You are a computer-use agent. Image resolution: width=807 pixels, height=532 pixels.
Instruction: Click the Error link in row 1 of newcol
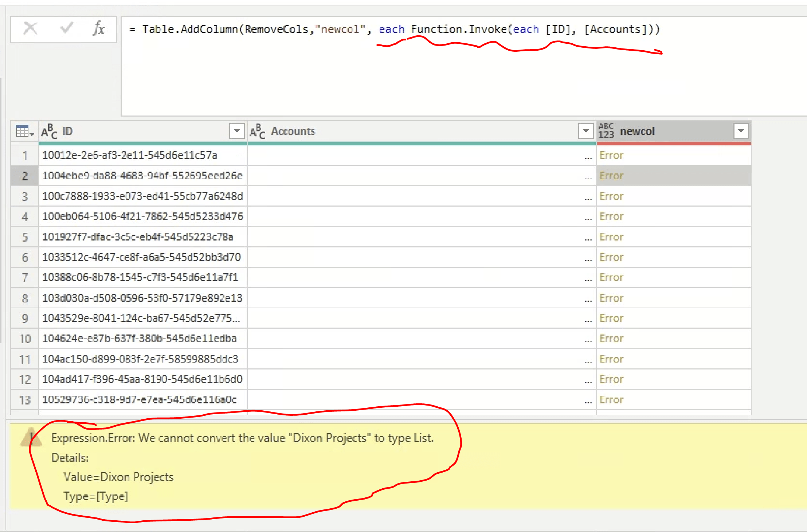(611, 155)
